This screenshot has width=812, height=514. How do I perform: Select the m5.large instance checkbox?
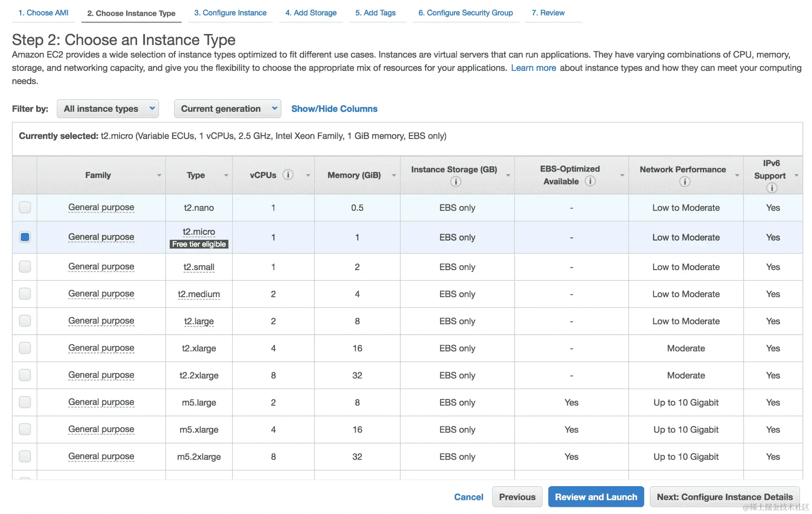[x=25, y=402]
